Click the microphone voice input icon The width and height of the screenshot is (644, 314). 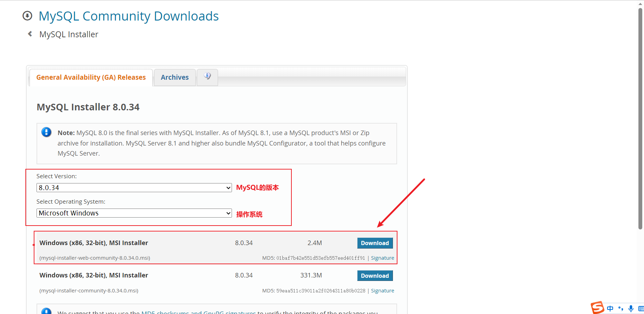631,308
